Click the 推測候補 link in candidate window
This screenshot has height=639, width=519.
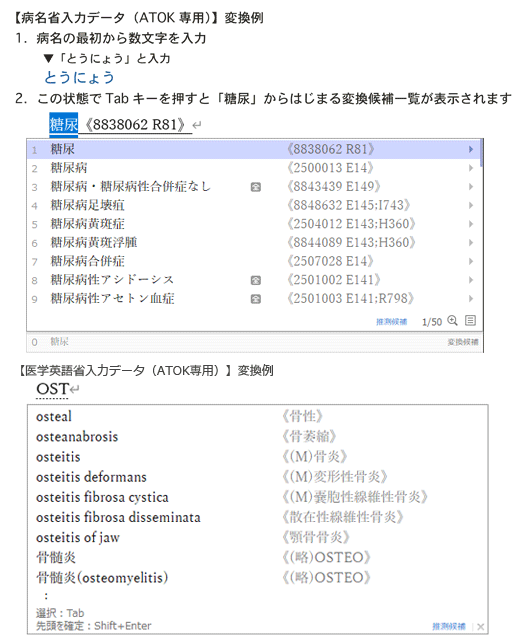(391, 322)
